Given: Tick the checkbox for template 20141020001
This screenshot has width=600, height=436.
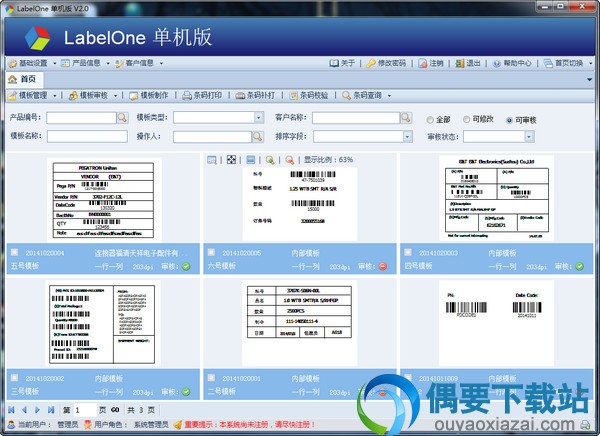Looking at the screenshot, I should [211, 377].
